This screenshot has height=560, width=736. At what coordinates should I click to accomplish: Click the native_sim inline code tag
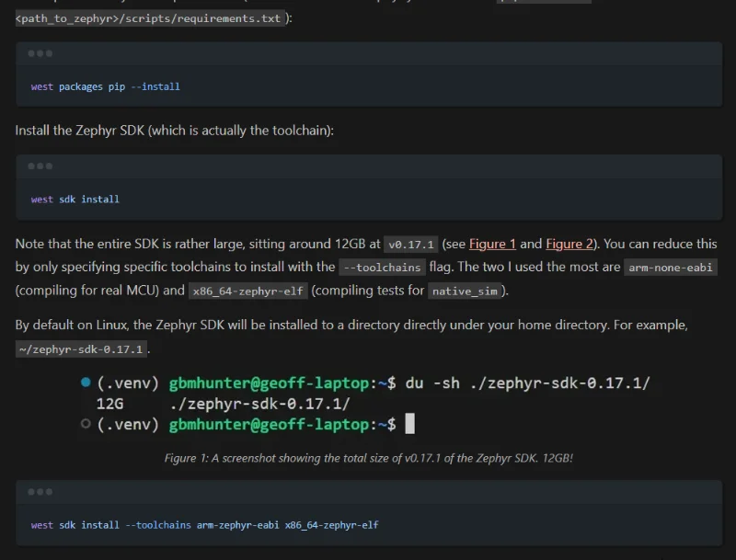point(466,291)
